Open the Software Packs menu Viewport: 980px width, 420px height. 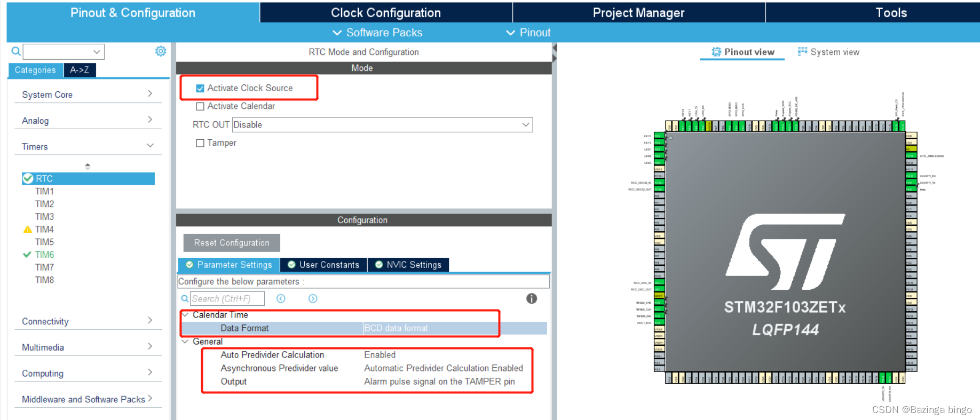[377, 33]
